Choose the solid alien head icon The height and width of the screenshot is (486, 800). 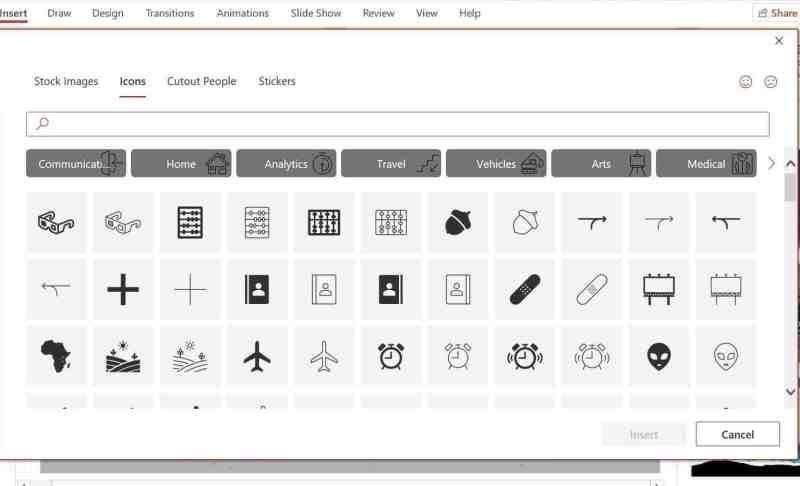tap(659, 356)
